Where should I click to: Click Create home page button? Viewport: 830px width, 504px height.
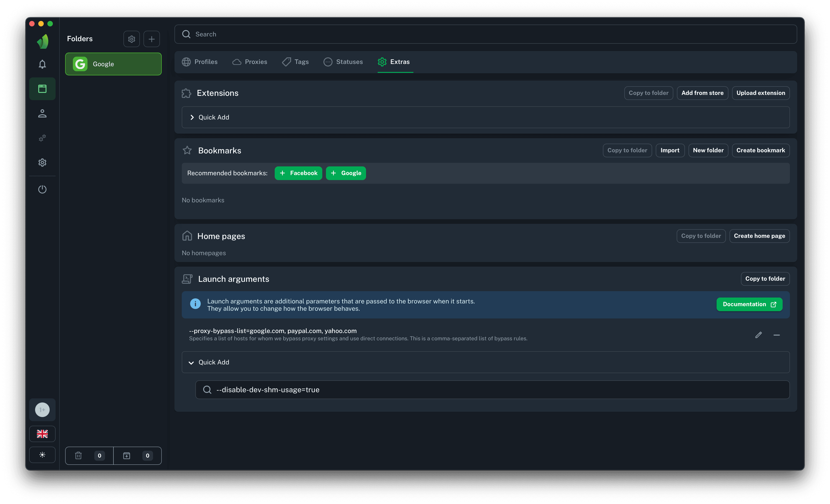coord(759,236)
